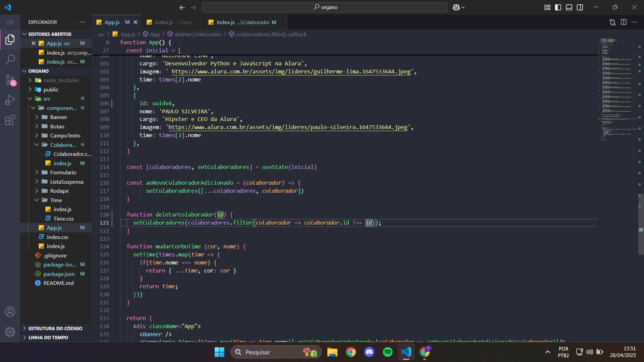The width and height of the screenshot is (644, 362).
Task: Open Time.css in the explorer
Action: pos(56,219)
